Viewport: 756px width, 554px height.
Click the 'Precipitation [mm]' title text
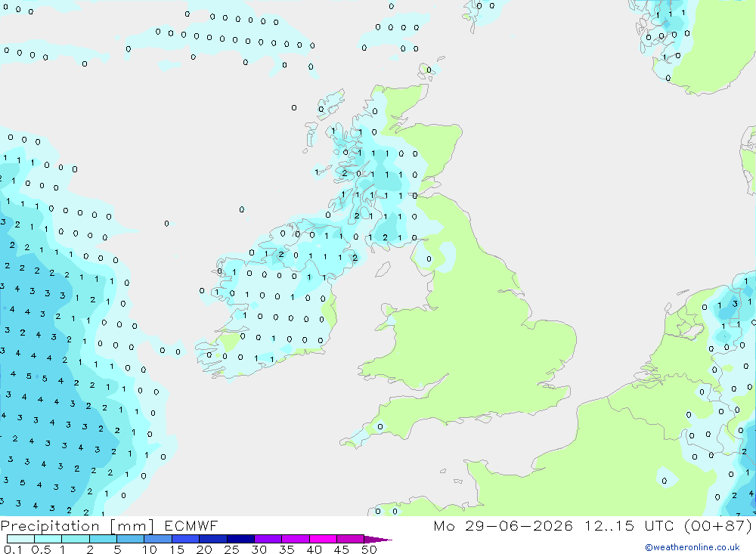[78, 526]
